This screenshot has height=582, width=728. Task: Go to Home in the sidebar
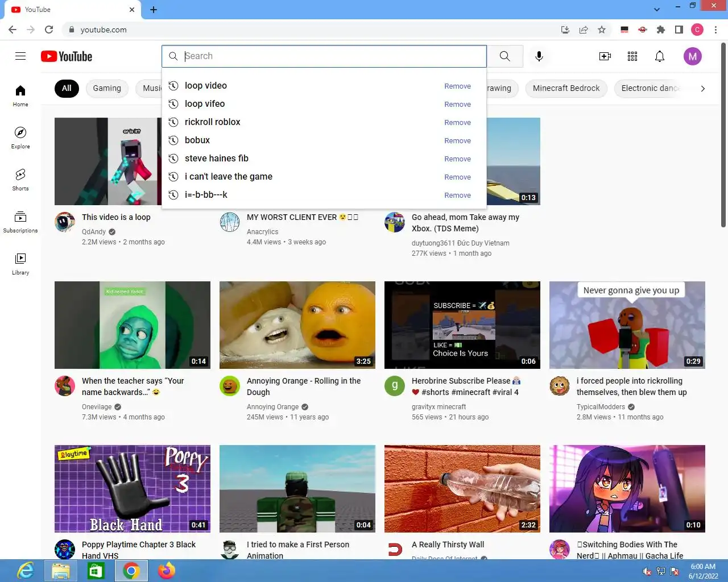point(20,95)
